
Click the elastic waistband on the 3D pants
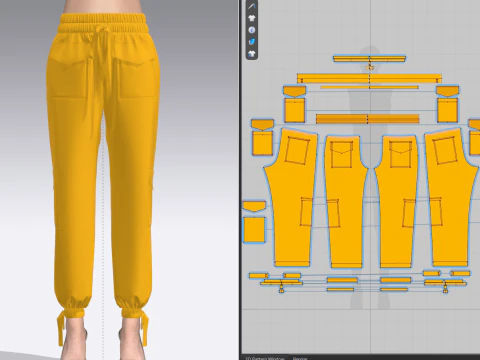tap(103, 23)
